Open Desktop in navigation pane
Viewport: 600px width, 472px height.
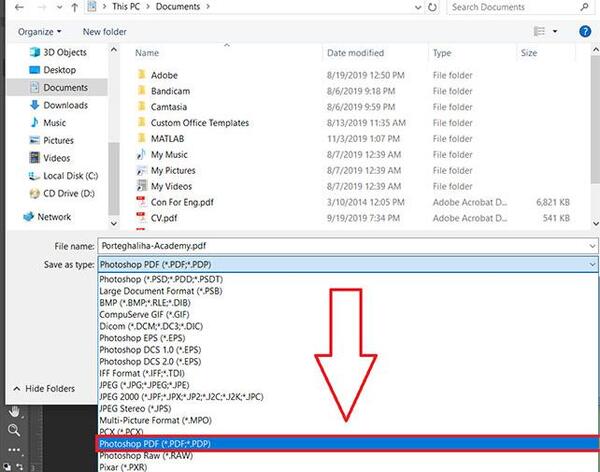[52, 70]
